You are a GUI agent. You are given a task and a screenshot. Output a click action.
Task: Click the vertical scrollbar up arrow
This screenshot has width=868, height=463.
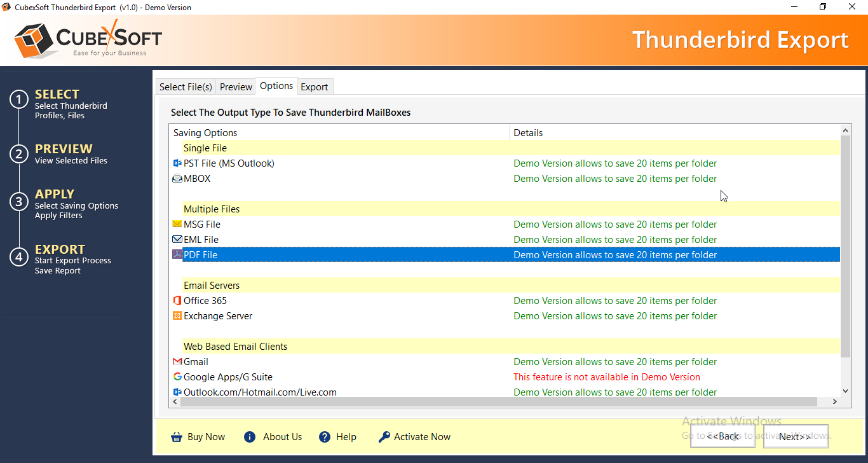pos(845,130)
